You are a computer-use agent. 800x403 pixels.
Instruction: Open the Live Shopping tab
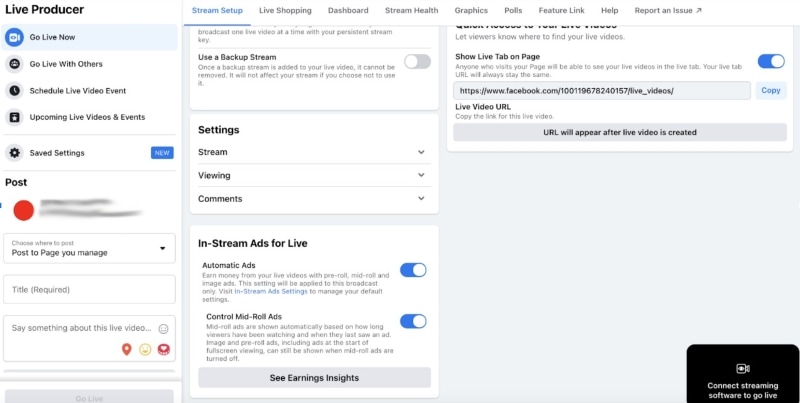[285, 10]
